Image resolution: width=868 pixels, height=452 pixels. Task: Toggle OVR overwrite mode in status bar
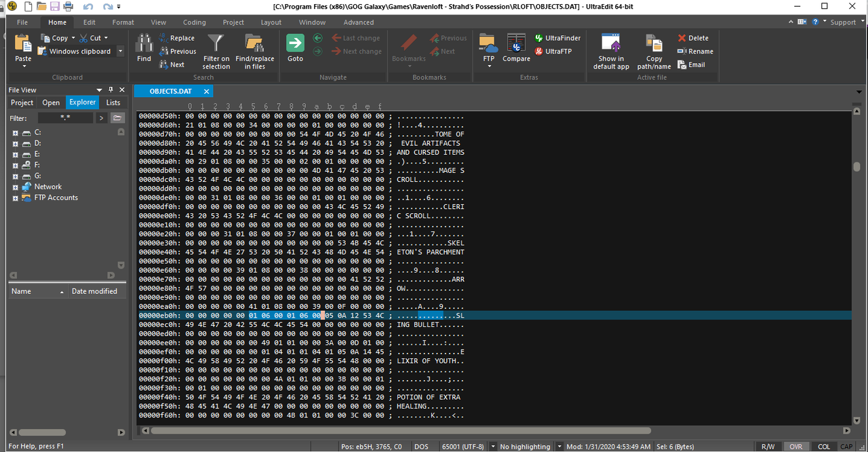tap(795, 447)
